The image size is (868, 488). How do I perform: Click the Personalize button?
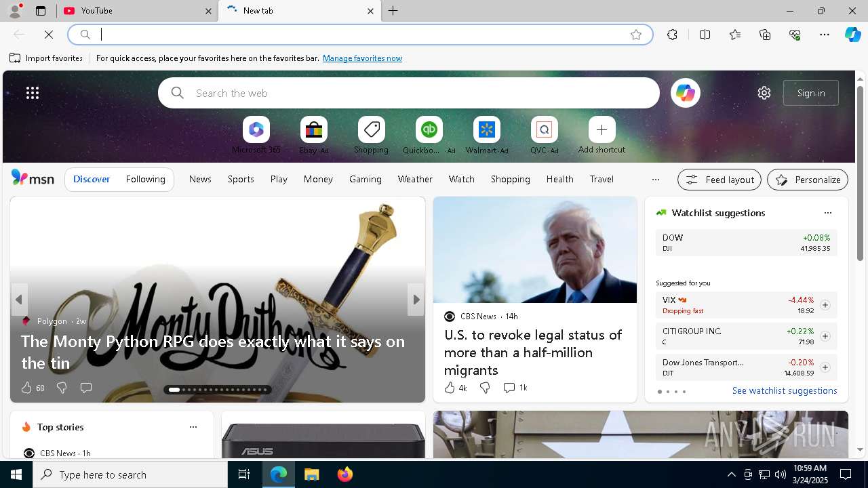click(x=808, y=180)
